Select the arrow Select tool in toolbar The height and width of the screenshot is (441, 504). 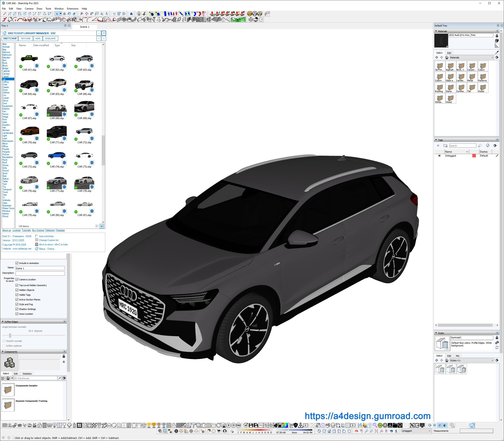point(57,14)
